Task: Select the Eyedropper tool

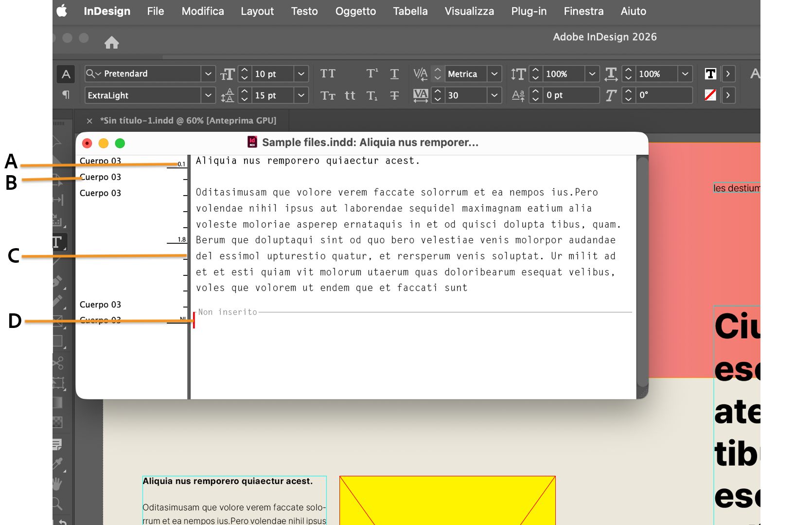Action: click(x=58, y=464)
